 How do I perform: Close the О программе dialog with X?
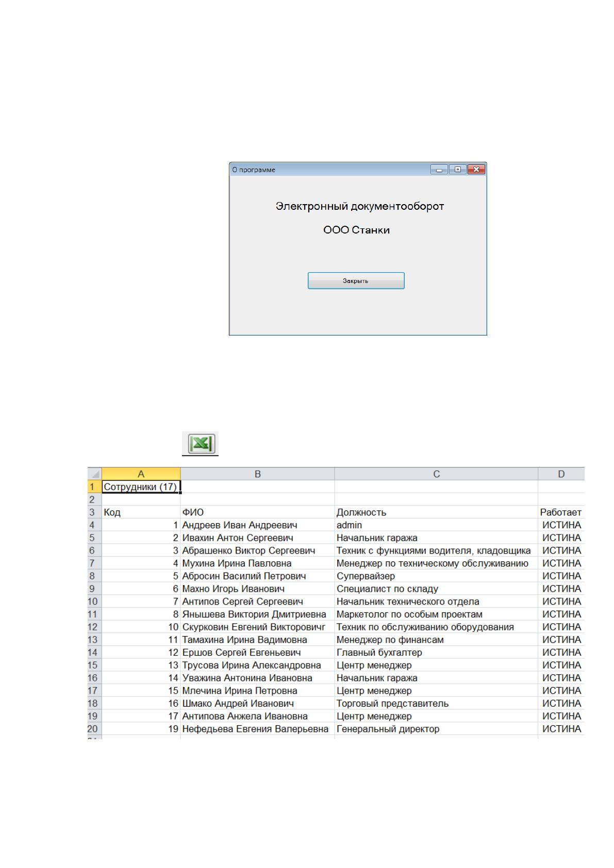pos(476,170)
